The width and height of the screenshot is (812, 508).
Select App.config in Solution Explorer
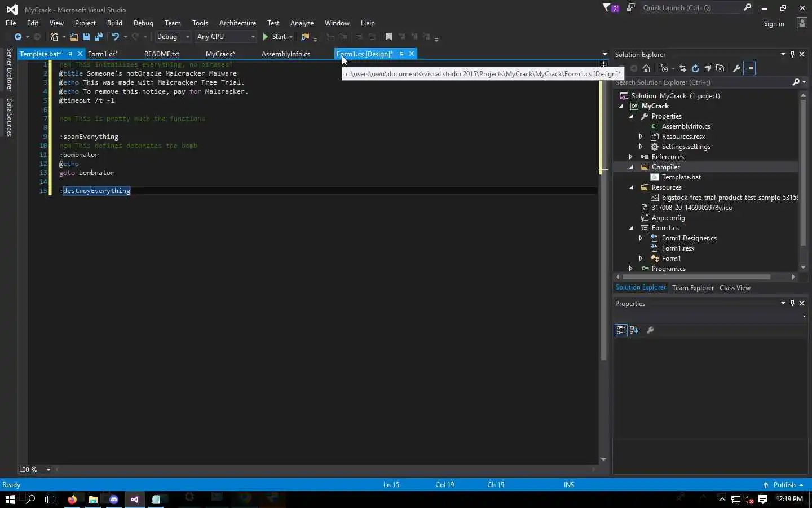pyautogui.click(x=668, y=218)
